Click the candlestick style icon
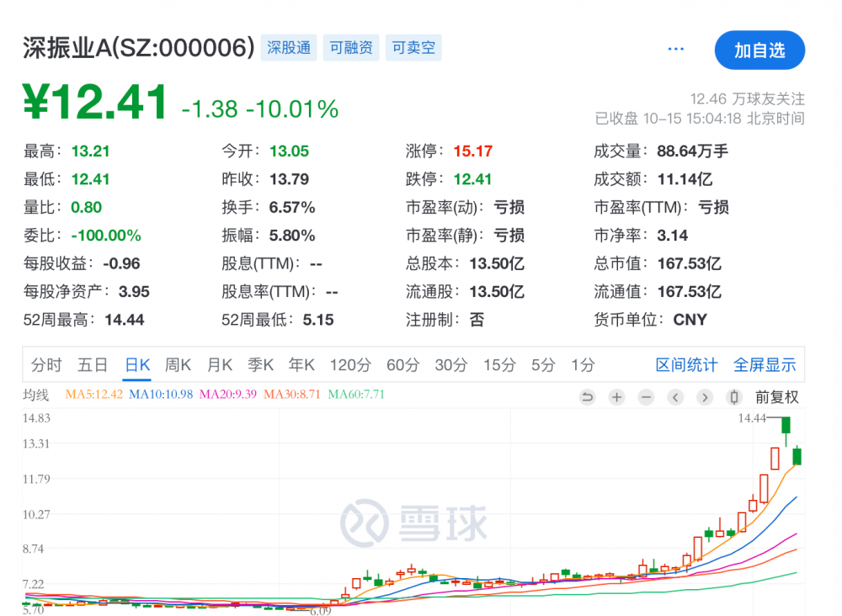This screenshot has height=616, width=842. click(733, 397)
